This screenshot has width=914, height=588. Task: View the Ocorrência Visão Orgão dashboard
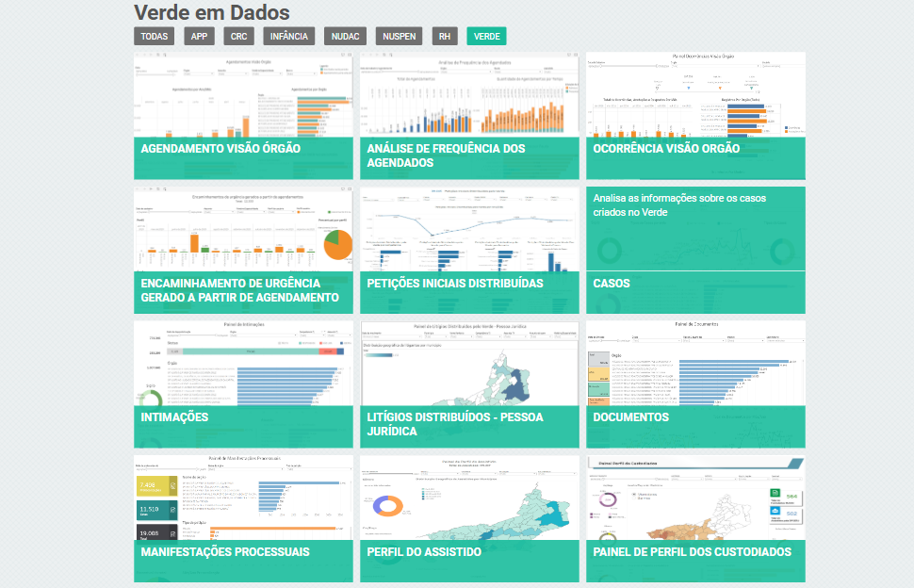(x=695, y=115)
